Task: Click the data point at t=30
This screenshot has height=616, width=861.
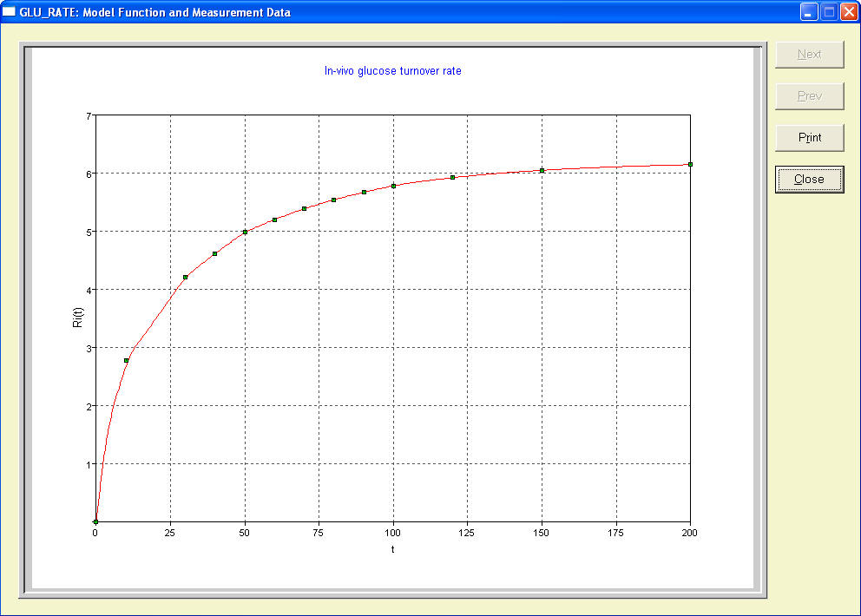Action: 186,277
